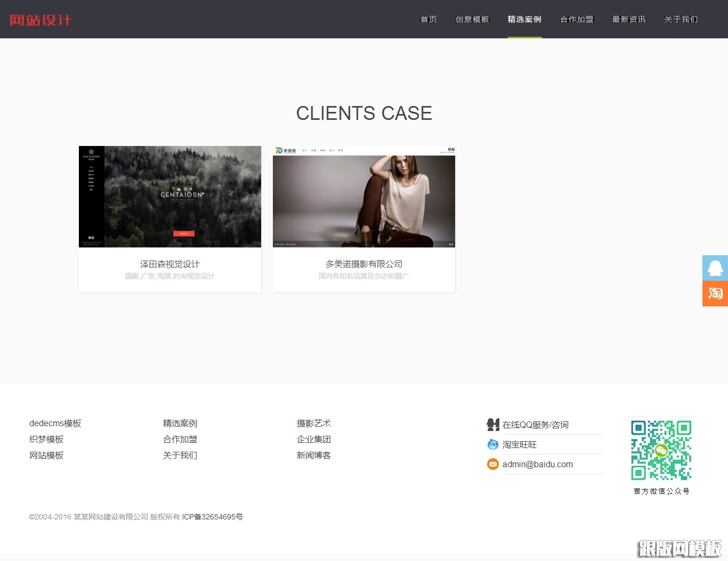Click the 官方微信公众号 QR code

point(661,450)
